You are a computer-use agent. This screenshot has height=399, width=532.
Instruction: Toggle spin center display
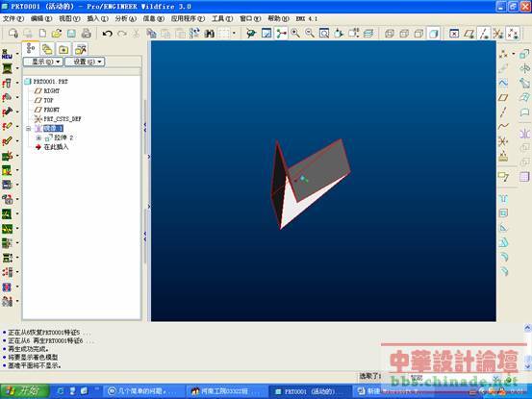click(281, 34)
